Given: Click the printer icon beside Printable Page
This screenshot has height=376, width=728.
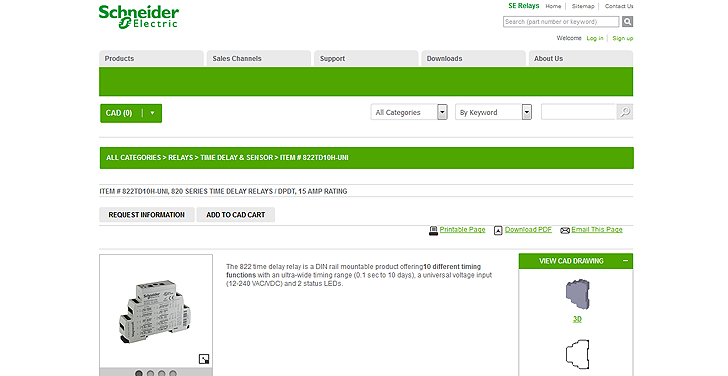Looking at the screenshot, I should [433, 230].
